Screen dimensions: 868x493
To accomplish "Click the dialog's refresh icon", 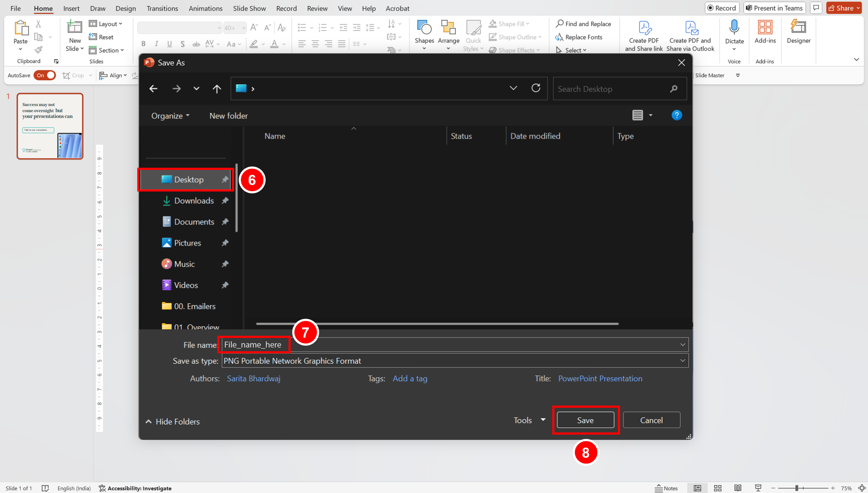I will tap(536, 88).
